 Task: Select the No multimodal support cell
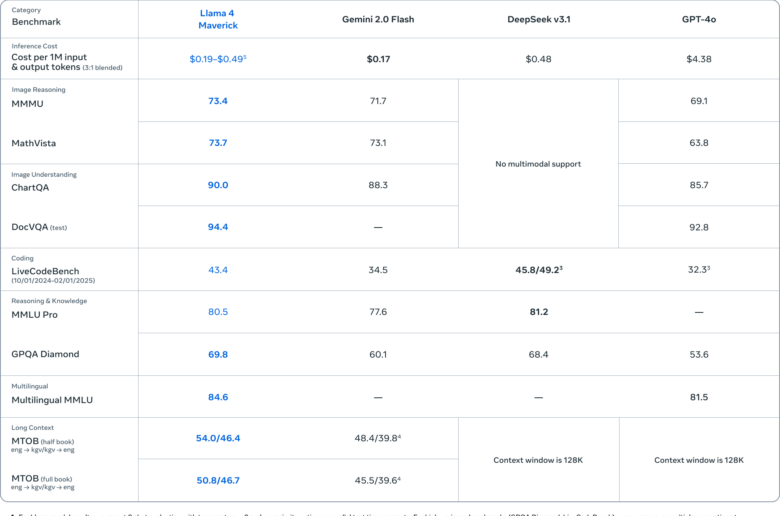(x=538, y=164)
